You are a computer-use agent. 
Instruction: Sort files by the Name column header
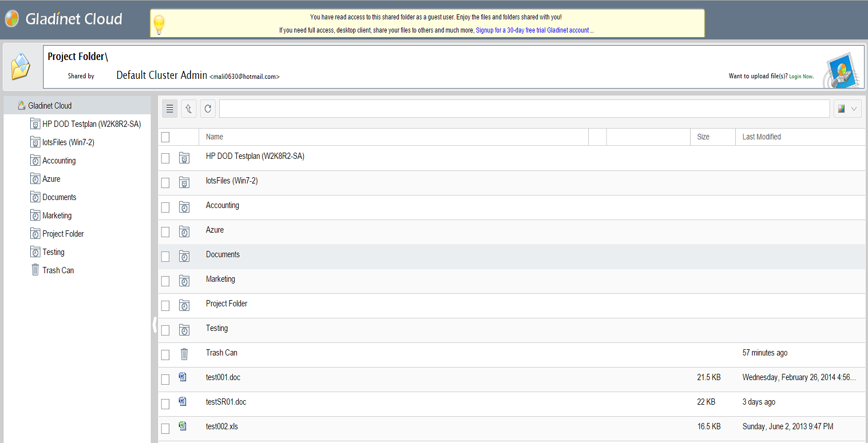click(214, 137)
